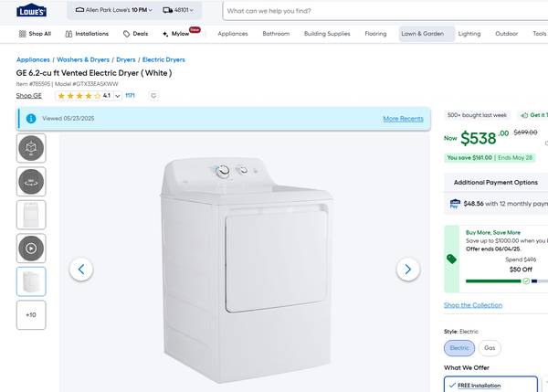
Task: Select the Gas style option
Action: pyautogui.click(x=490, y=348)
